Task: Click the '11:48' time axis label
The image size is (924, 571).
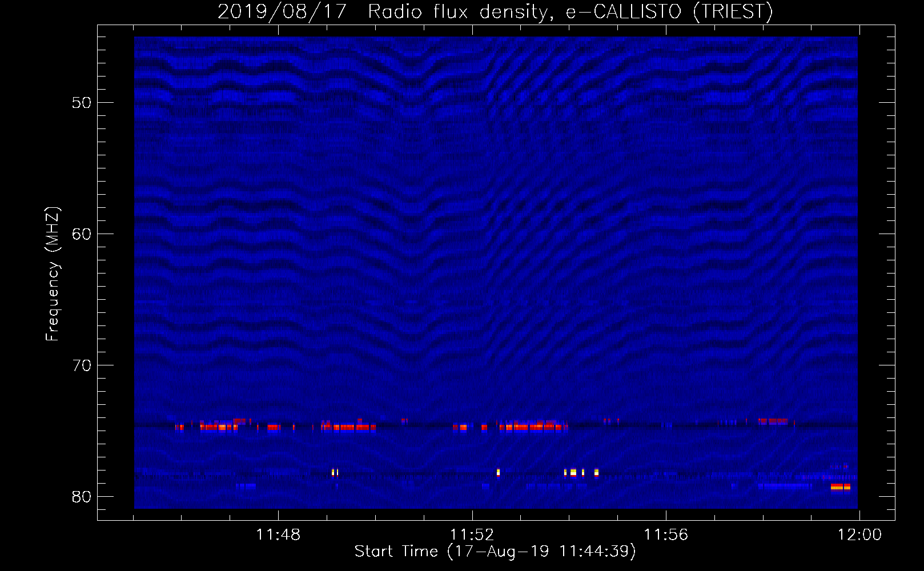Action: [278, 535]
